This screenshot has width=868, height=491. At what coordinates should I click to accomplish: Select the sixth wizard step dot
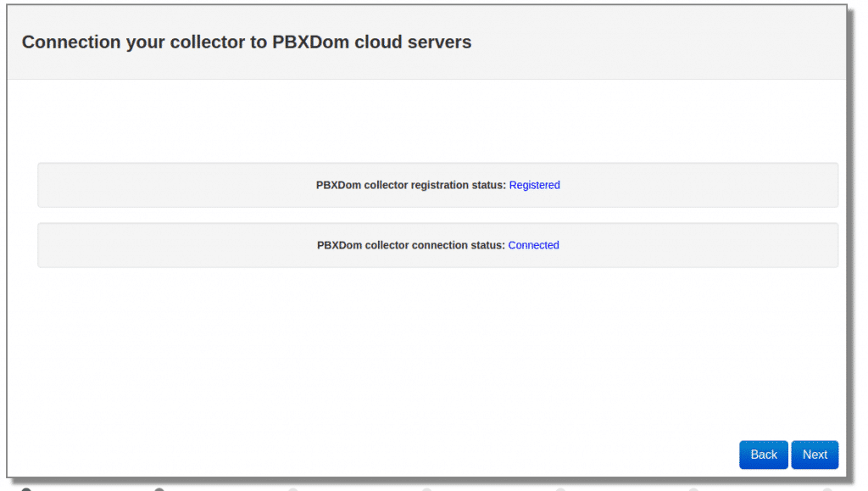click(693, 489)
